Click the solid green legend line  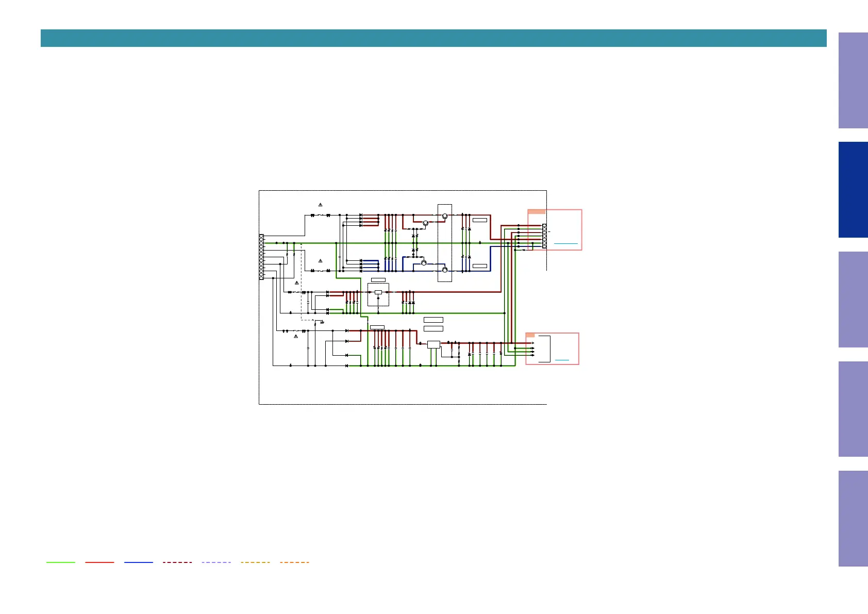pyautogui.click(x=61, y=562)
